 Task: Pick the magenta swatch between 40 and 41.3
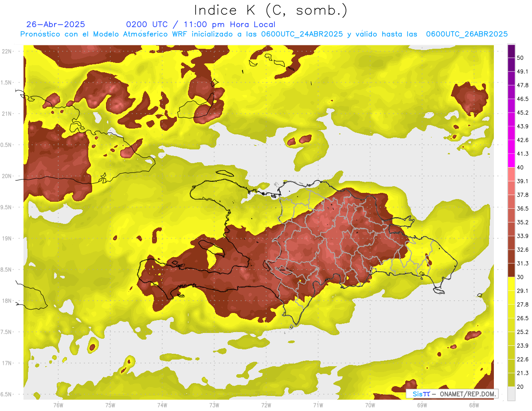tap(511, 160)
